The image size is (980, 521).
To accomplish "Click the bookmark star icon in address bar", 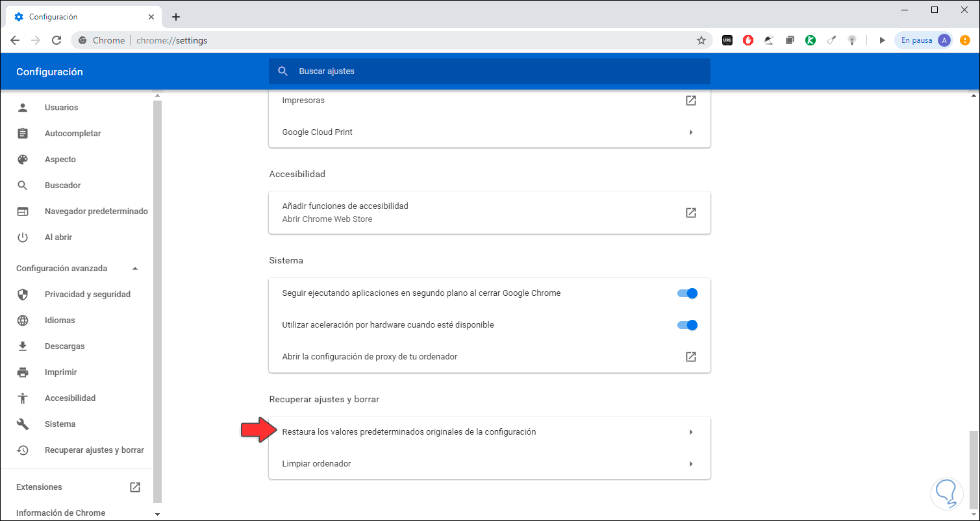I will coord(701,40).
